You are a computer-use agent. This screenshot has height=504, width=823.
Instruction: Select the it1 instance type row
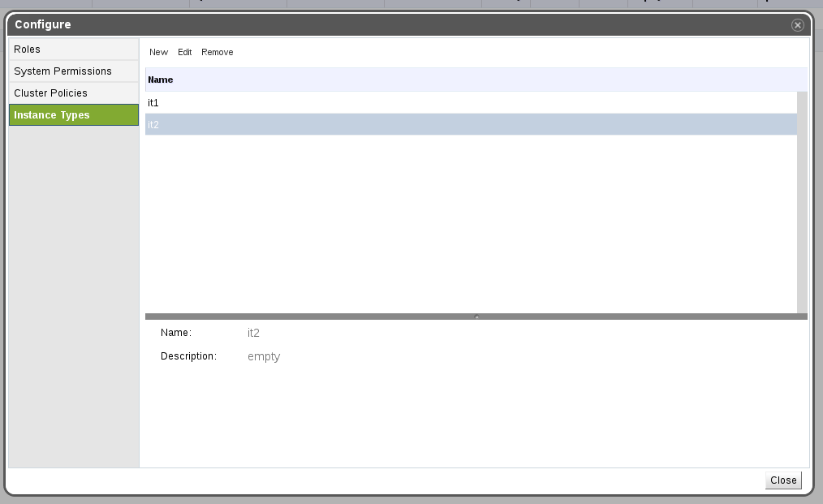point(471,103)
